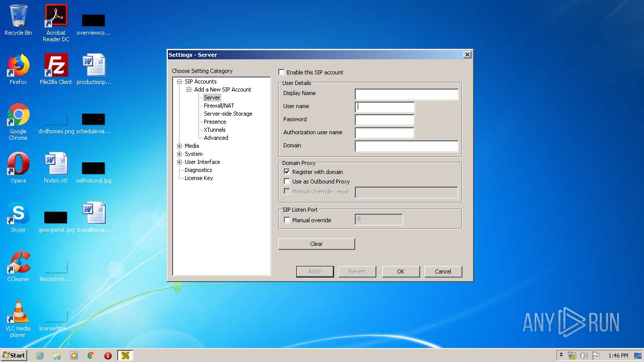This screenshot has height=362, width=644.
Task: Select the Presence settings category
Action: coord(215,122)
